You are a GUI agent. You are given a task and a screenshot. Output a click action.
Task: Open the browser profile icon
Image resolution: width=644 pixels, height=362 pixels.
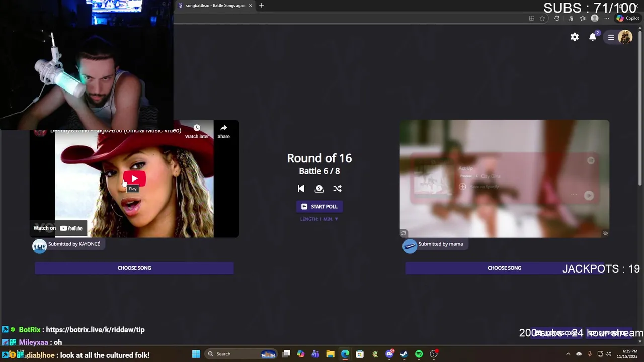pos(595,18)
